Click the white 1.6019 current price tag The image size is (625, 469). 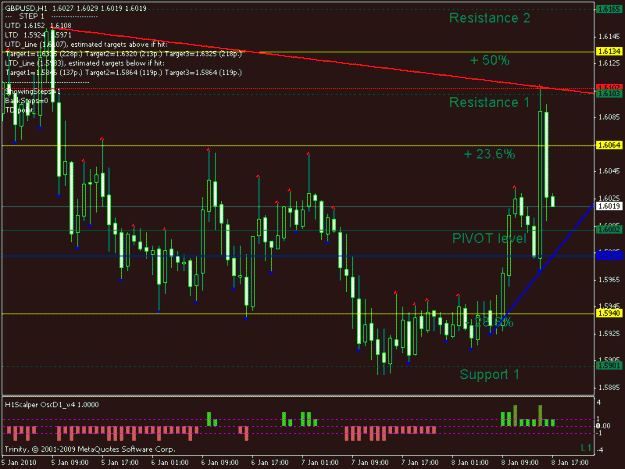tap(609, 206)
